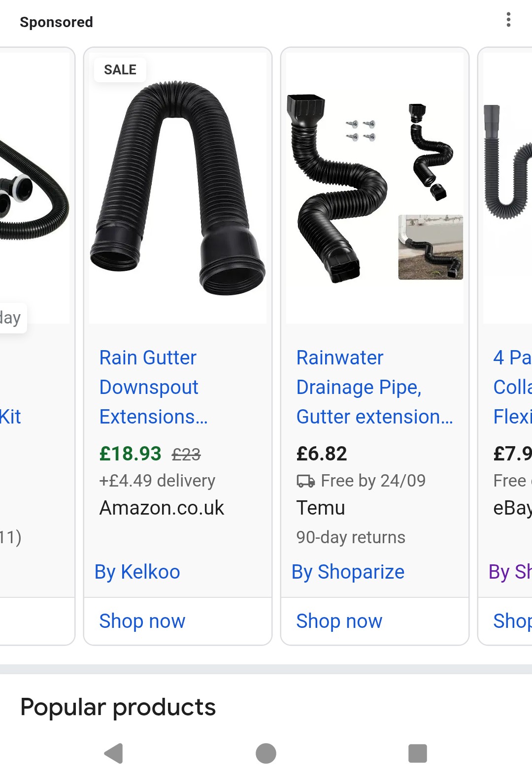Tap Shop now under Amazon.co.uk listing

(142, 621)
